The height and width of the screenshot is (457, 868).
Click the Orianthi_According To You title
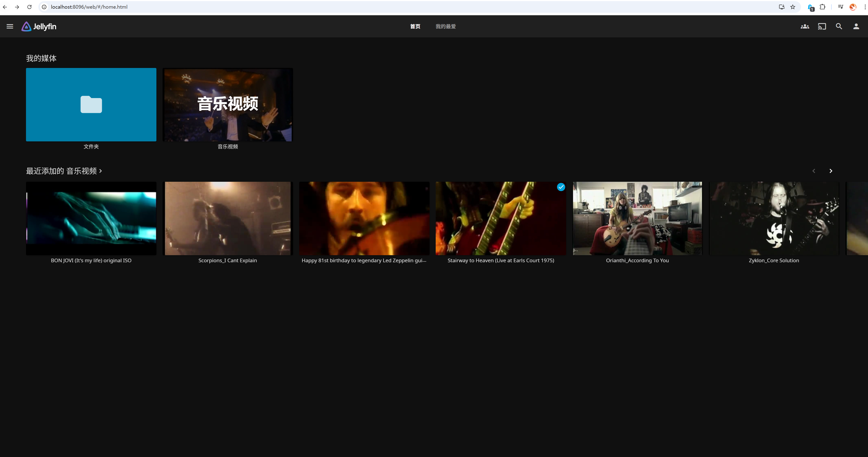click(x=637, y=260)
